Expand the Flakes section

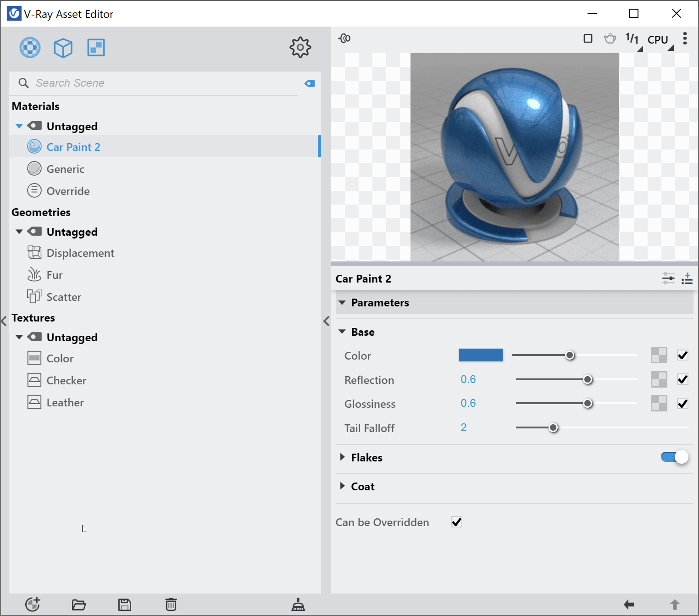pyautogui.click(x=342, y=457)
